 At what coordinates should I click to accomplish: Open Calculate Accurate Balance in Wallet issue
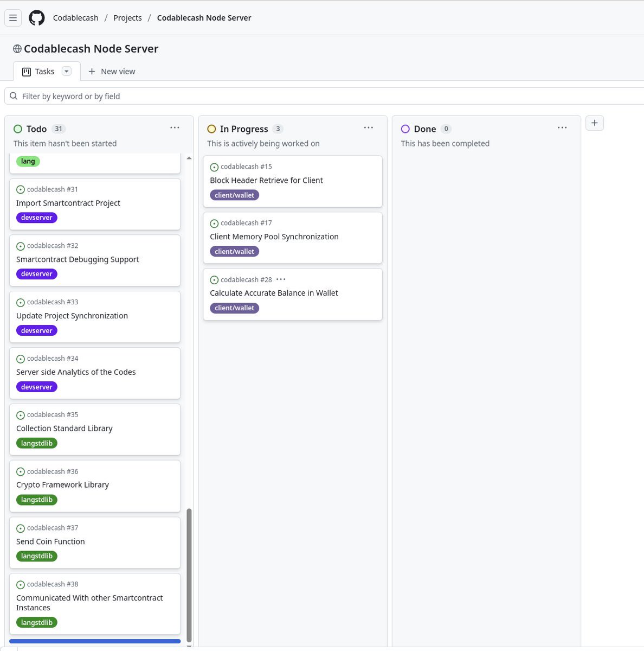pos(274,293)
